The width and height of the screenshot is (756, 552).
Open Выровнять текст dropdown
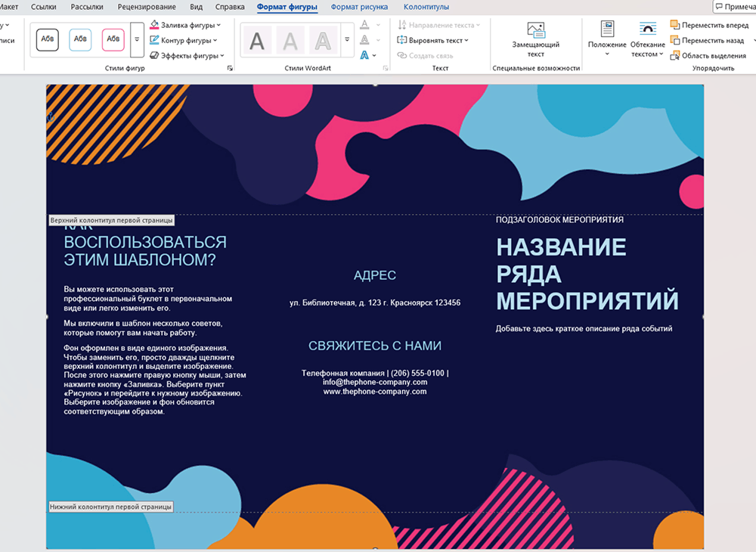click(x=432, y=41)
